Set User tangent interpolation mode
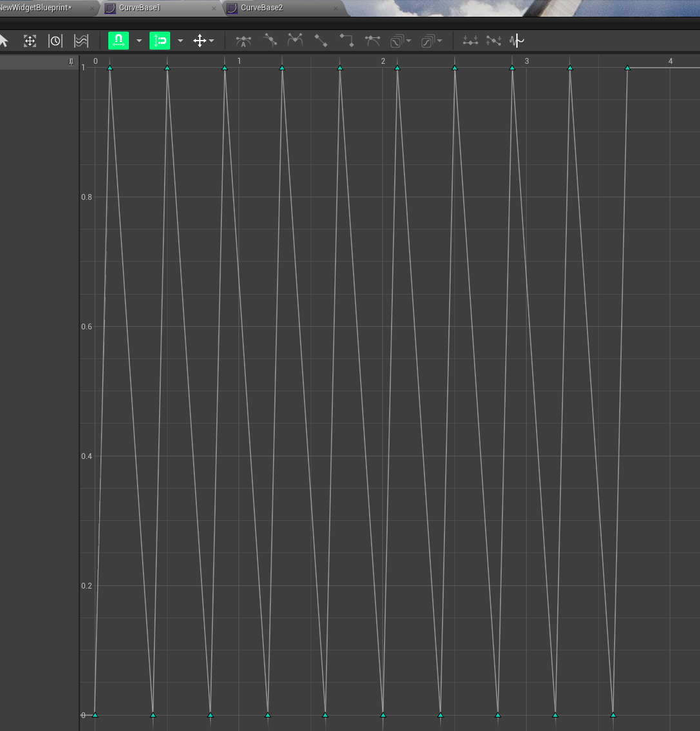The height and width of the screenshot is (731, 700). (x=270, y=41)
